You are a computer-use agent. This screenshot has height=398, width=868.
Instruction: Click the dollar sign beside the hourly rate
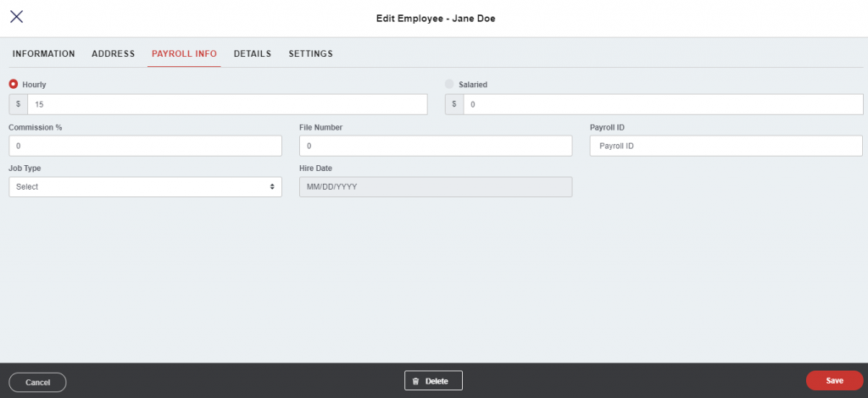(x=19, y=104)
